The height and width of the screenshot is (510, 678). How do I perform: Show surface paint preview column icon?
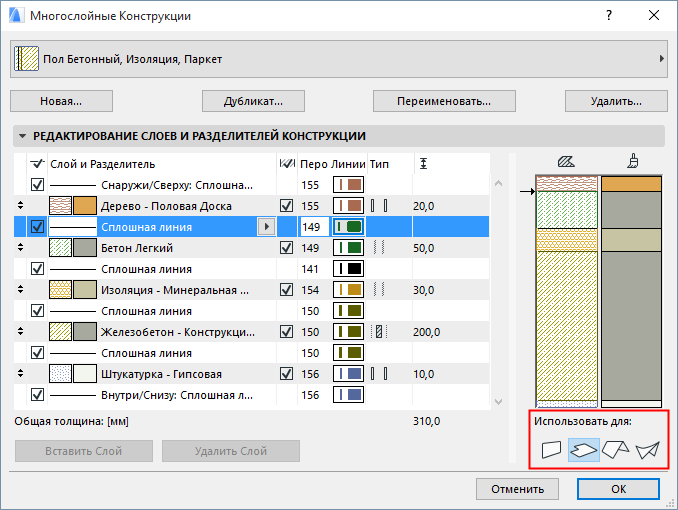[633, 161]
